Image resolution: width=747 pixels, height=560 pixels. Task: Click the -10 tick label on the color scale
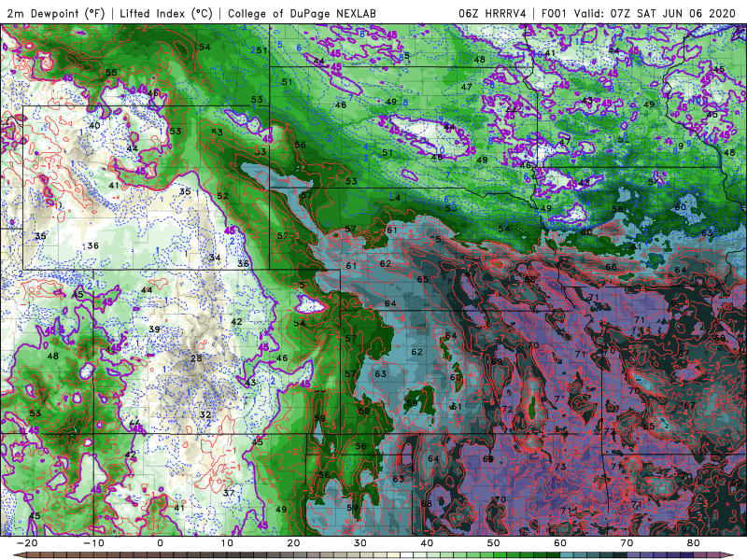click(93, 543)
